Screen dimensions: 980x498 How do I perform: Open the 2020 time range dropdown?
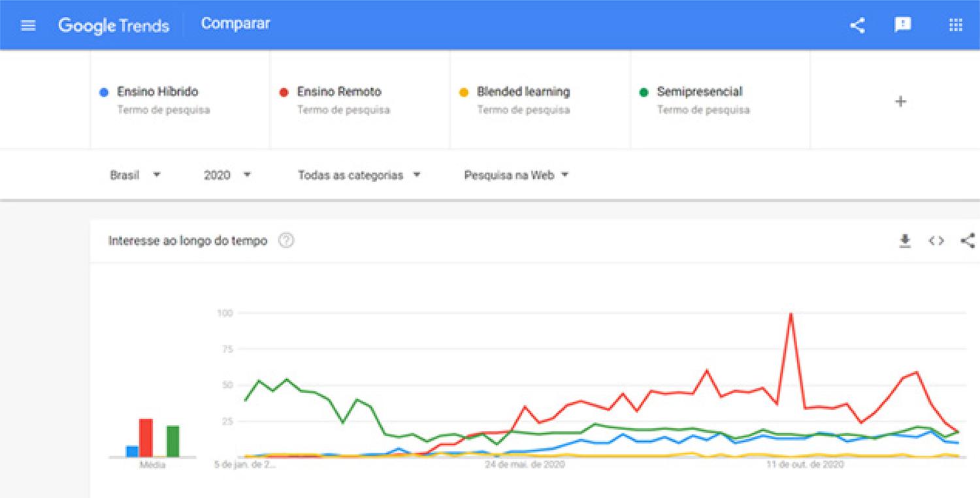point(227,175)
